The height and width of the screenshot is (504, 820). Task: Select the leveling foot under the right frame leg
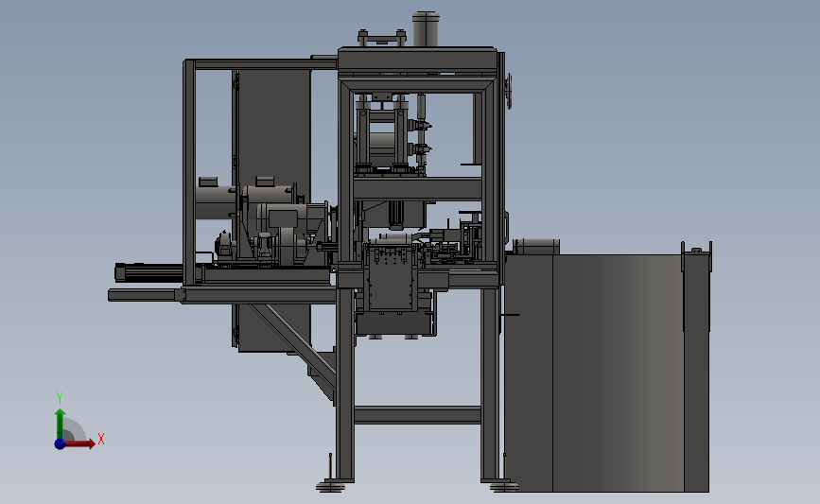(504, 486)
